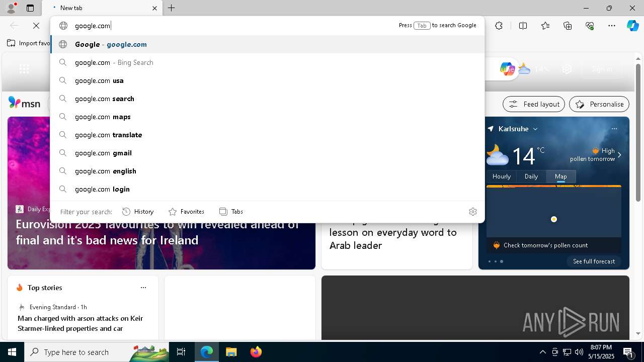Open the MSN logo link
Viewport: 644px width, 362px height.
pos(24,103)
